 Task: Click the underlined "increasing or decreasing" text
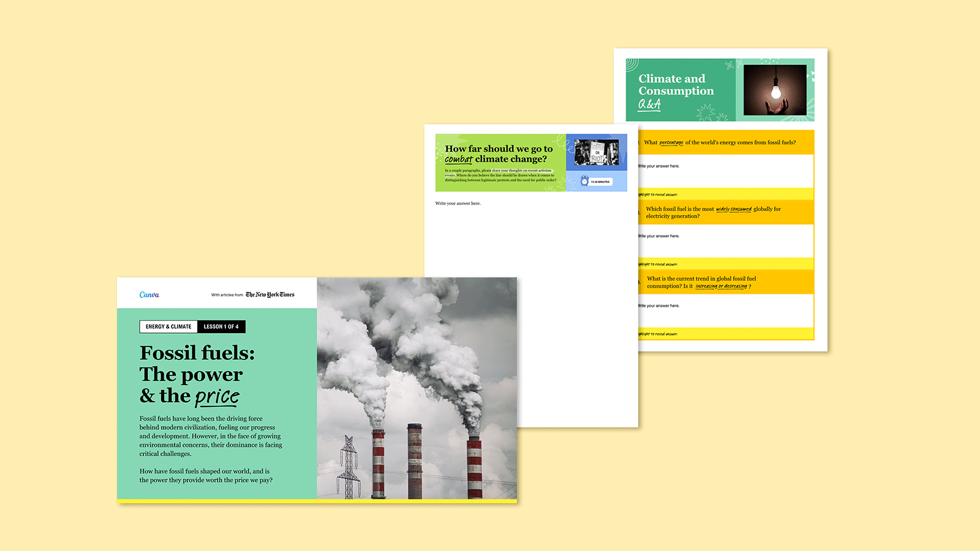(x=720, y=285)
